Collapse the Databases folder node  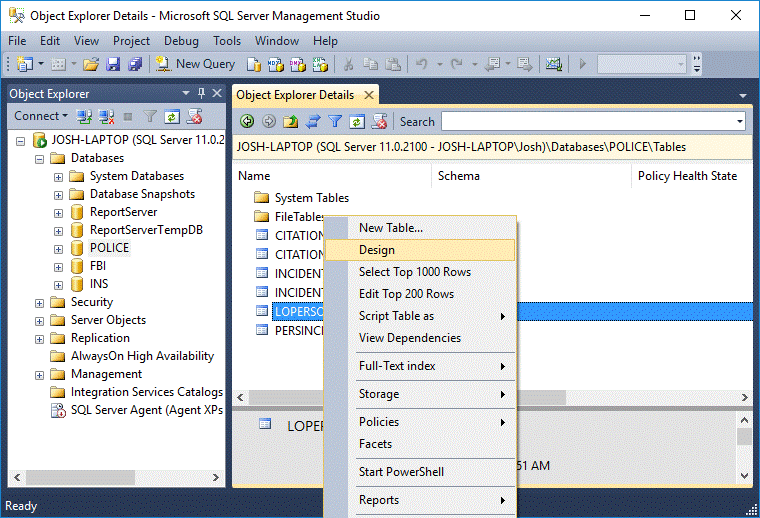click(x=40, y=159)
